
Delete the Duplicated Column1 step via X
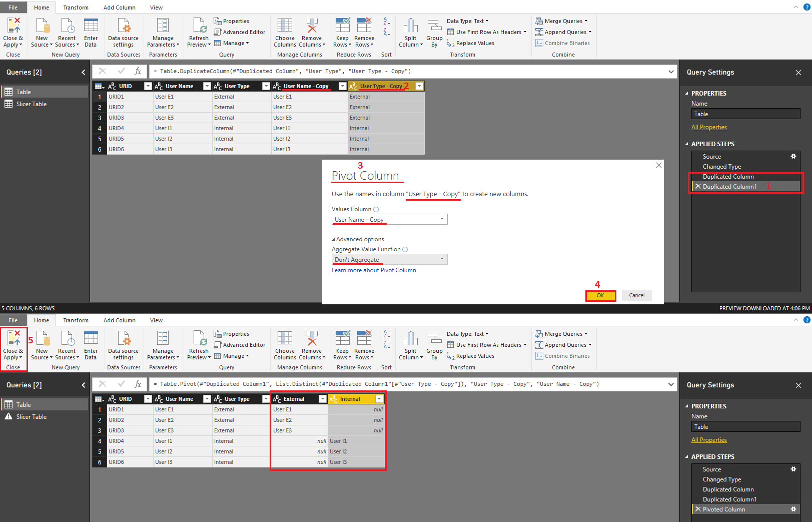[x=698, y=186]
